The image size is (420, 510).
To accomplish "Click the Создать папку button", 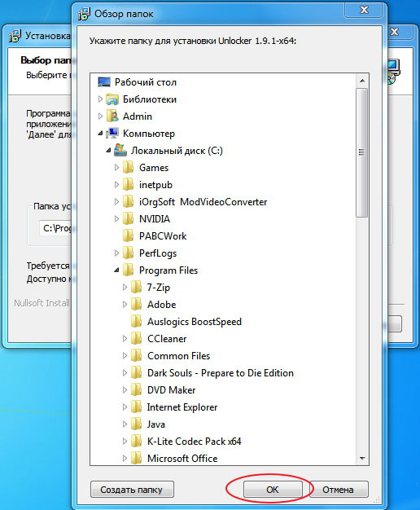I will [132, 489].
